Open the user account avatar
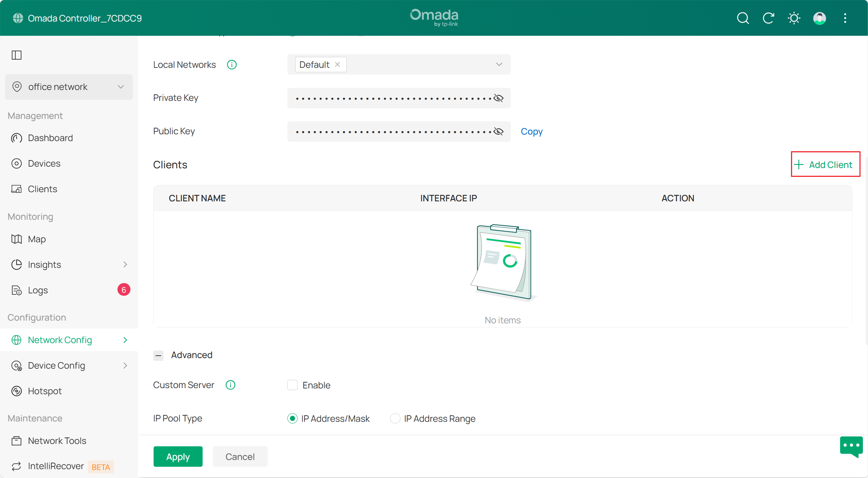 tap(820, 18)
